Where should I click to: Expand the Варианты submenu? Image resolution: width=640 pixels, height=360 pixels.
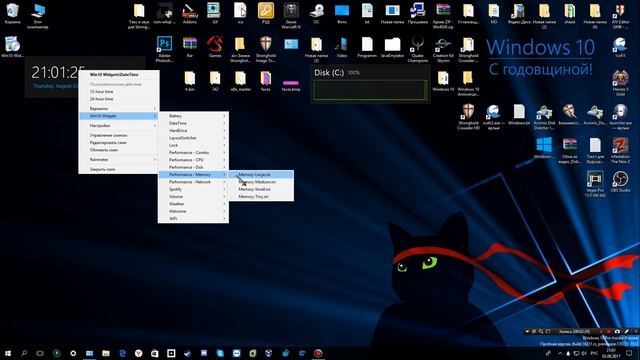tap(119, 109)
